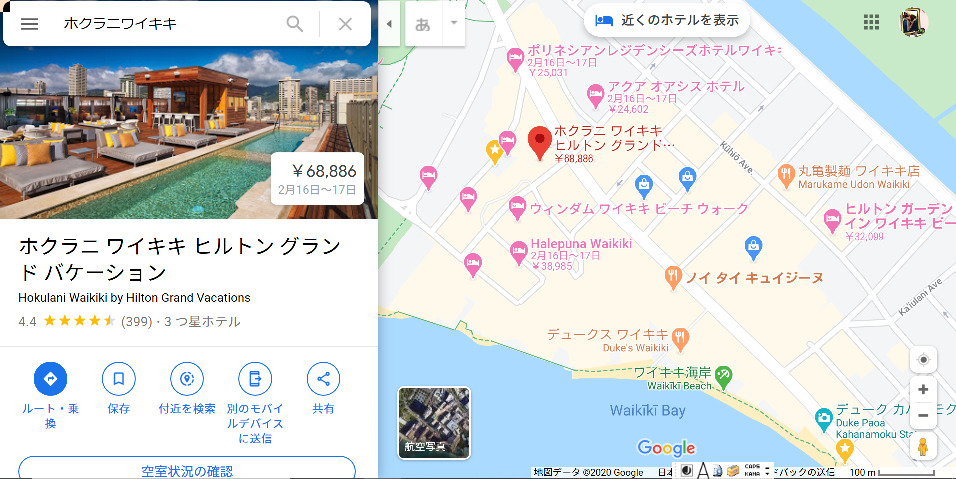Click the Kūhiō Ave street label
The image size is (956, 479).
(737, 157)
